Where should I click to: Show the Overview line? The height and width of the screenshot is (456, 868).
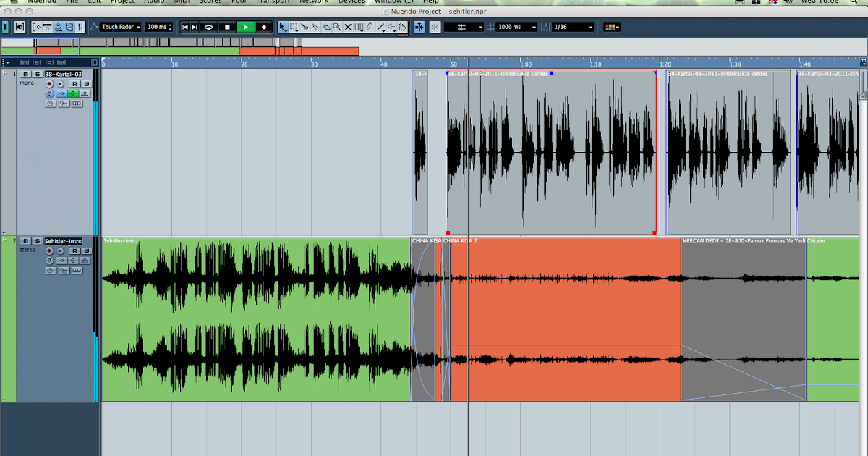(58, 27)
